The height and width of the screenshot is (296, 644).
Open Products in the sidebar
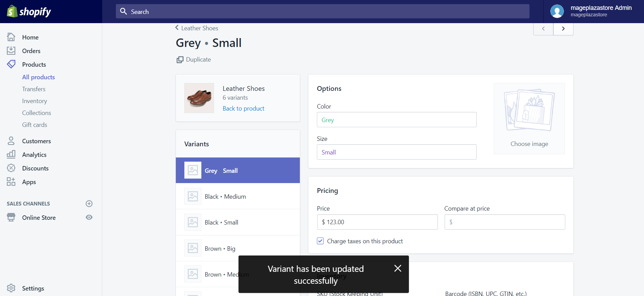click(34, 64)
